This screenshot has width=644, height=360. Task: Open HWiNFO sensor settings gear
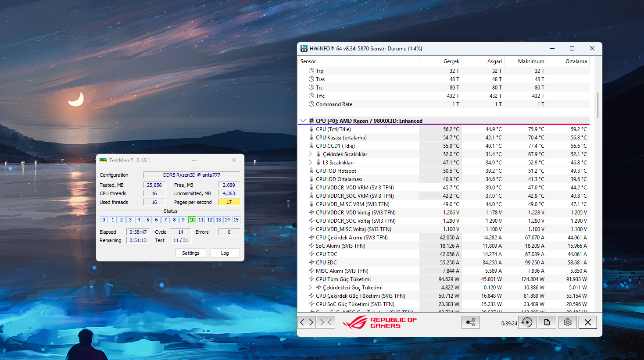point(567,322)
